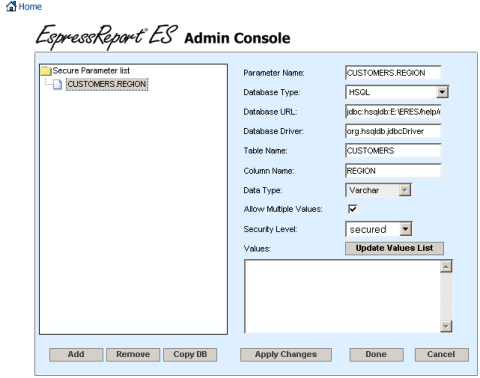Click the Values list scroll up arrow
The image size is (480, 378).
(446, 266)
